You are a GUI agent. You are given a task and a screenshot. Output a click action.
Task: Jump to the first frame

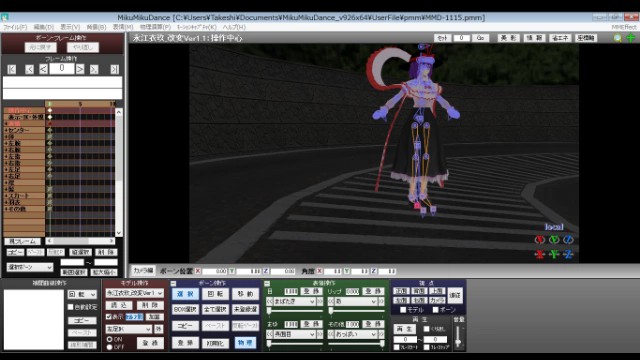tap(11, 69)
